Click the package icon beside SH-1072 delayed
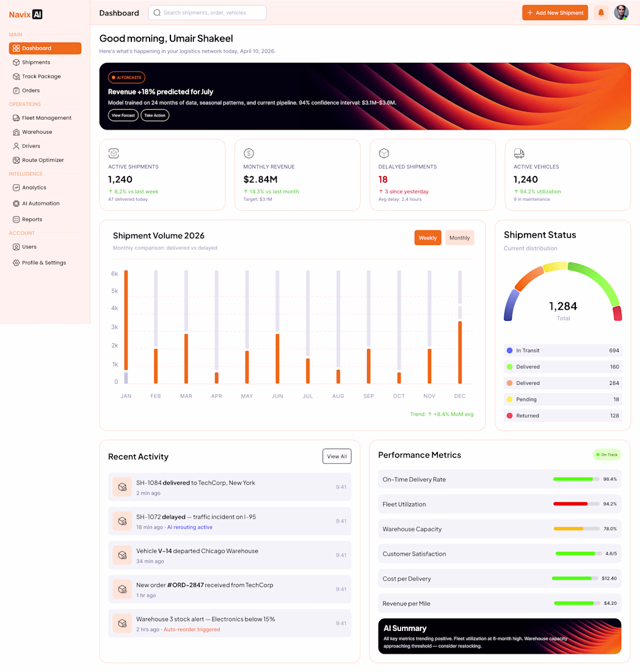This screenshot has height=672, width=640. [122, 521]
